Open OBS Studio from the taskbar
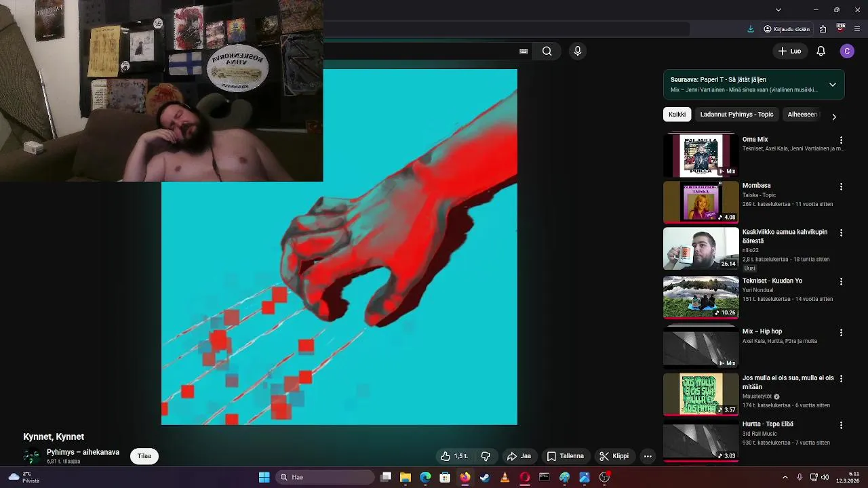Viewport: 868px width, 488px height. [x=604, y=477]
